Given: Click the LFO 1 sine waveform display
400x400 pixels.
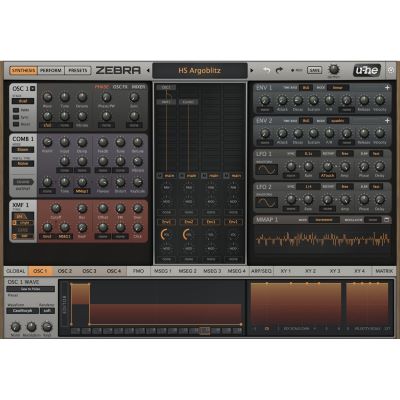Looking at the screenshot, I should (267, 169).
